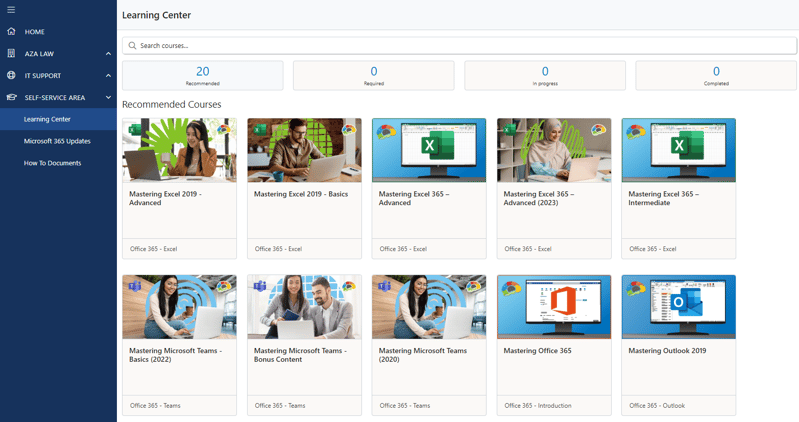Open Mastering Outlook 2019 course thumbnail

(x=679, y=307)
